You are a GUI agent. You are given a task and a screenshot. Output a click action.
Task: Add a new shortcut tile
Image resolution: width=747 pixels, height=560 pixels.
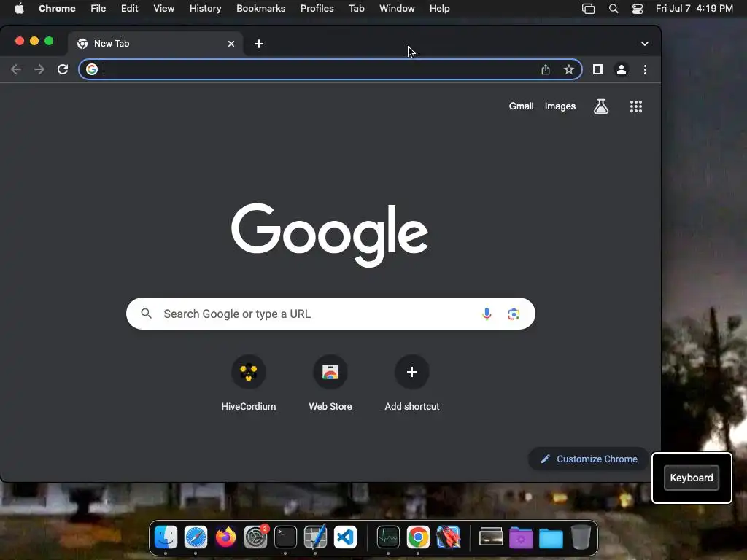pos(412,384)
